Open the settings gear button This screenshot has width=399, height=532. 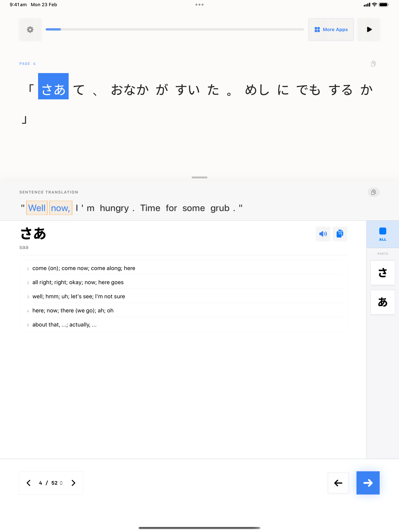[x=30, y=30]
